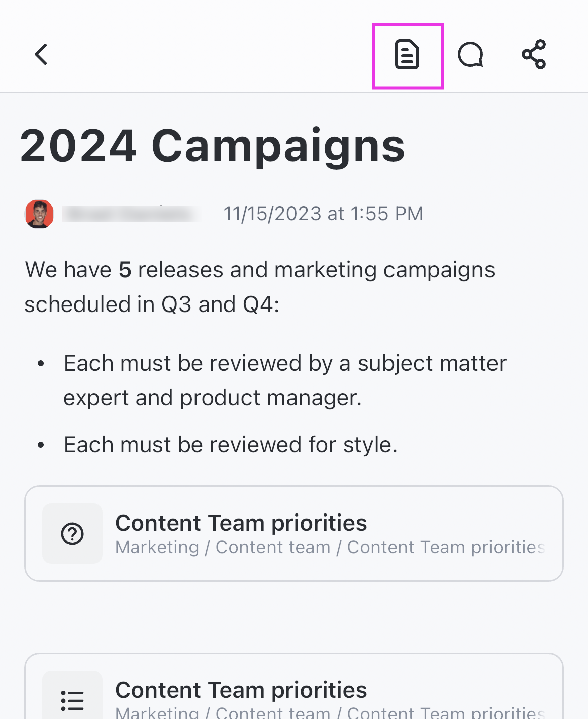Click the question mark icon on first card
Viewport: 588px width, 719px height.
tap(72, 534)
